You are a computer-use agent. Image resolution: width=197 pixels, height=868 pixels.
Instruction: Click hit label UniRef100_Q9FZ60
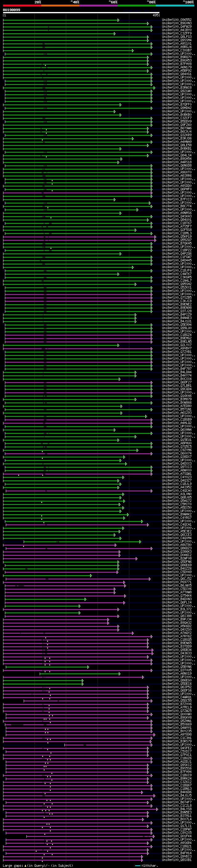177,125
